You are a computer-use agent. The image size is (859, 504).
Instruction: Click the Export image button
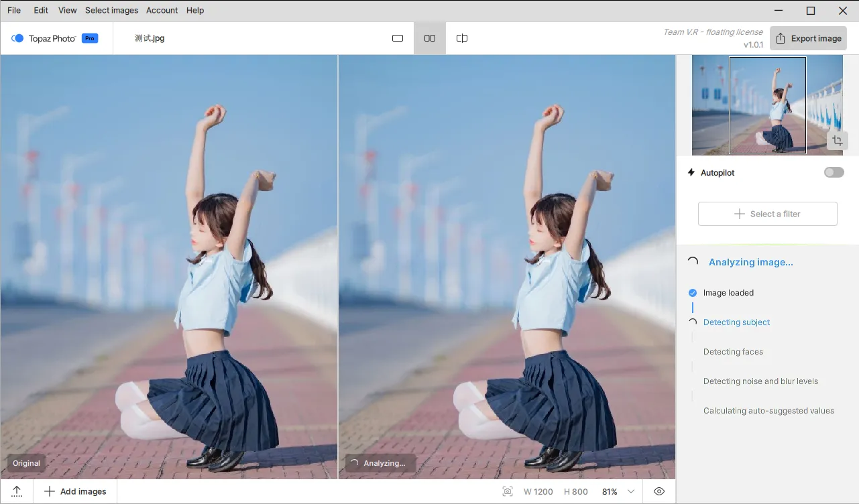808,38
